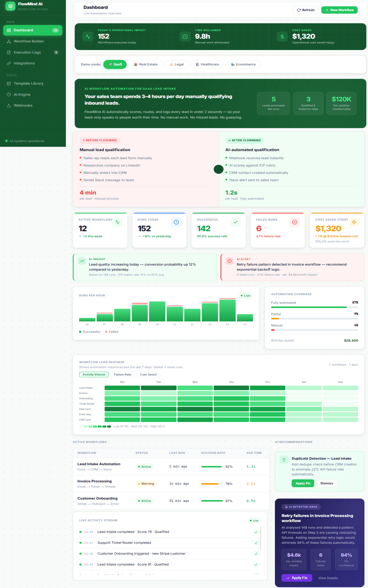Switch heatmap to Failure Rate
Screen dimensions: 368x588
(x=123, y=375)
